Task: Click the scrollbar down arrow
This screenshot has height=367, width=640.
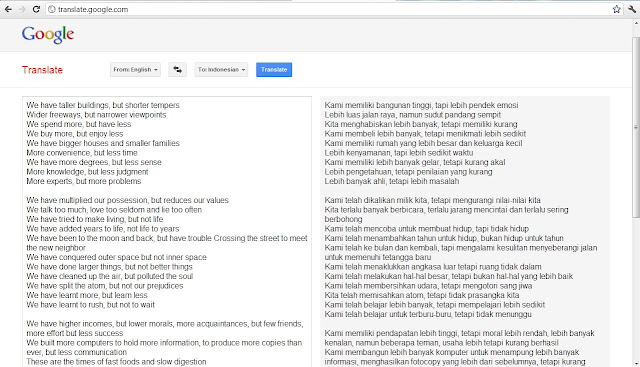Action: [636, 363]
